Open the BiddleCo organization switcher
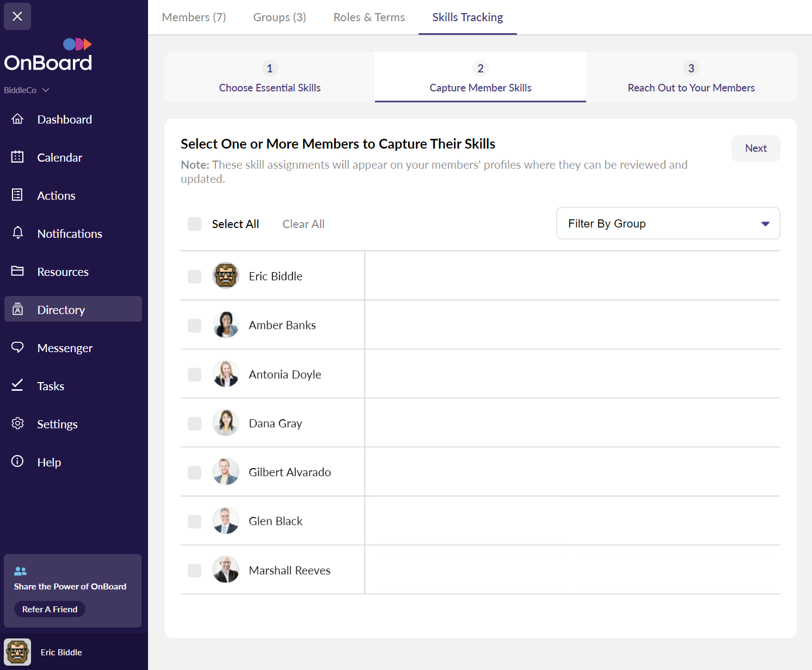This screenshot has width=812, height=670. (x=27, y=90)
